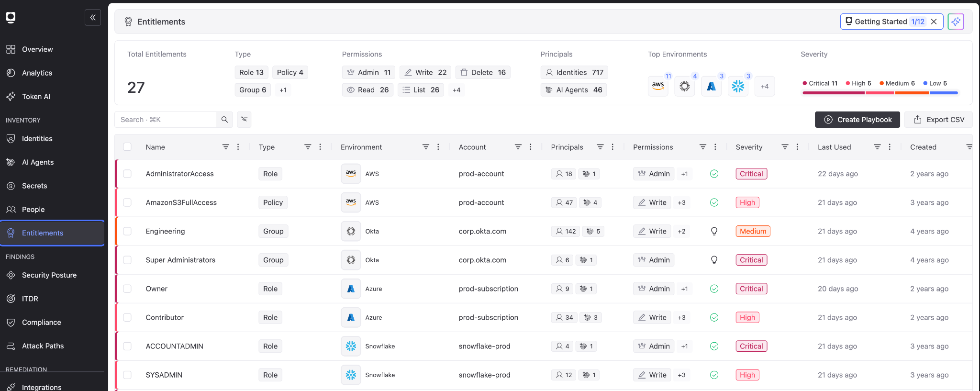980x391 pixels.
Task: Filter by AI Agents 46 principals chip
Action: (574, 90)
